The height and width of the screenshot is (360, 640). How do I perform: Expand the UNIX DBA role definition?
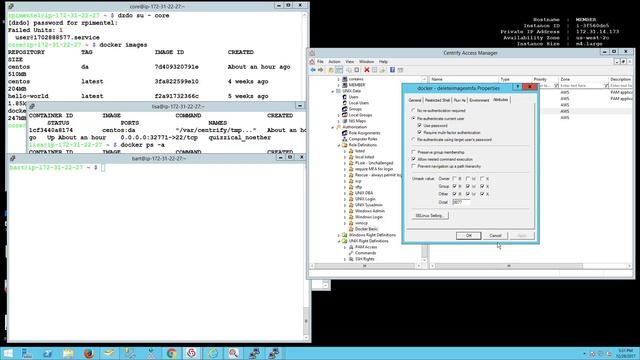pyautogui.click(x=345, y=193)
